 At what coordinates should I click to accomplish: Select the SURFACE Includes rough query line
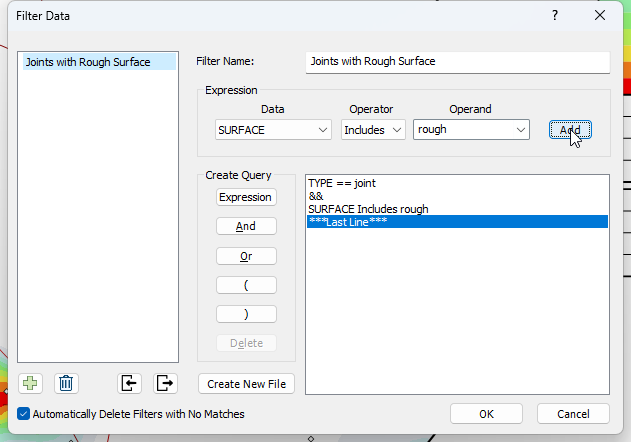point(457,209)
